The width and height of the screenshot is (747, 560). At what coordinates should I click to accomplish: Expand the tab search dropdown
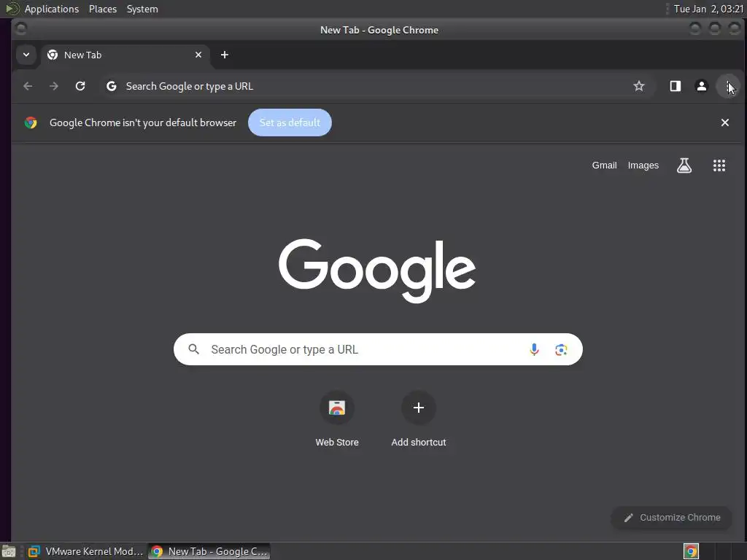coord(26,55)
